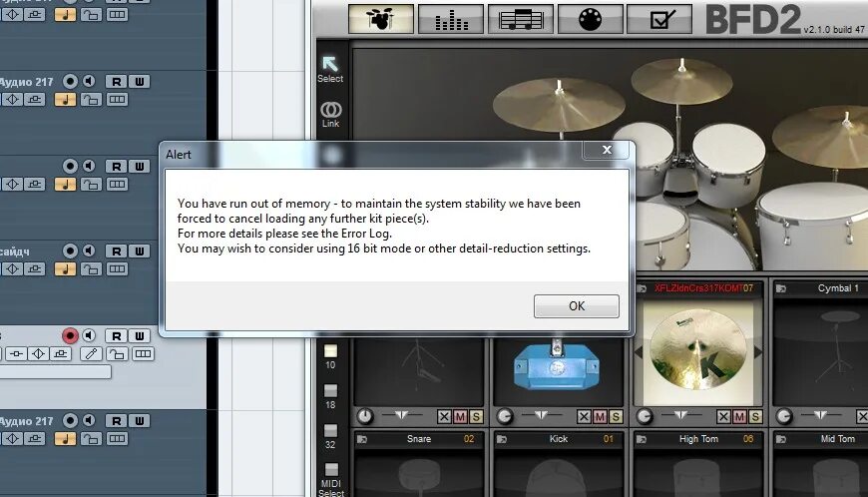Adjust crash cymbal slot trim slider
Screen dimensions: 868x497
pos(681,415)
